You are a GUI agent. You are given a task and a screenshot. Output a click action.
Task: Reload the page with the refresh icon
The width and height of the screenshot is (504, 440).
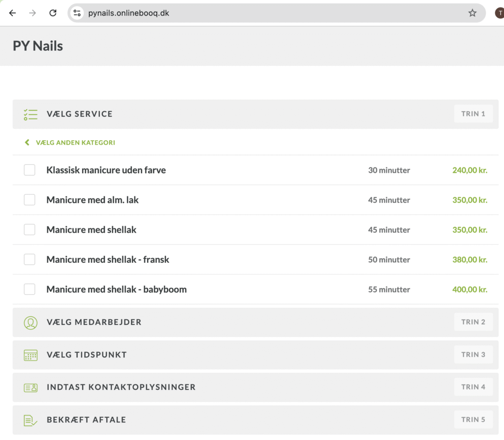[53, 13]
